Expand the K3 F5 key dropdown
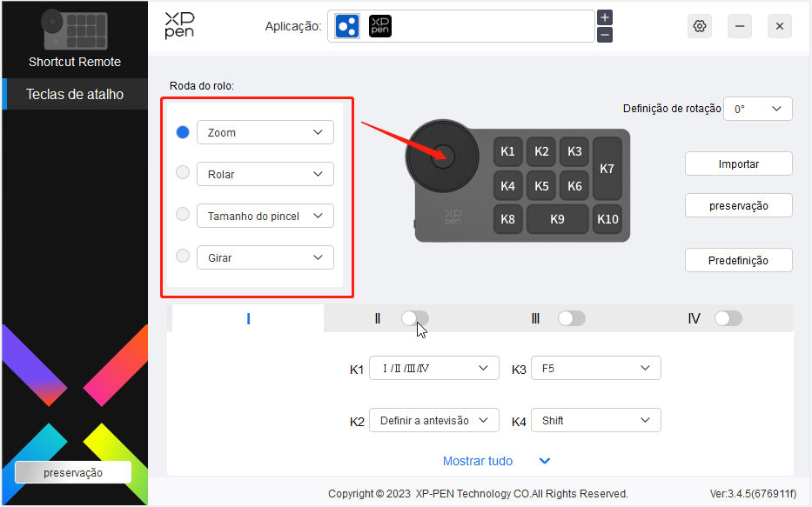This screenshot has width=812, height=507. [595, 369]
